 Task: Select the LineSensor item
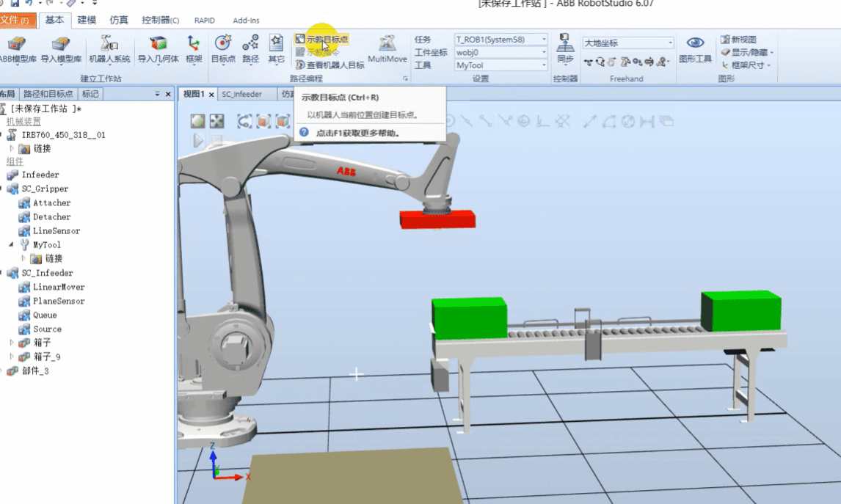[49, 230]
